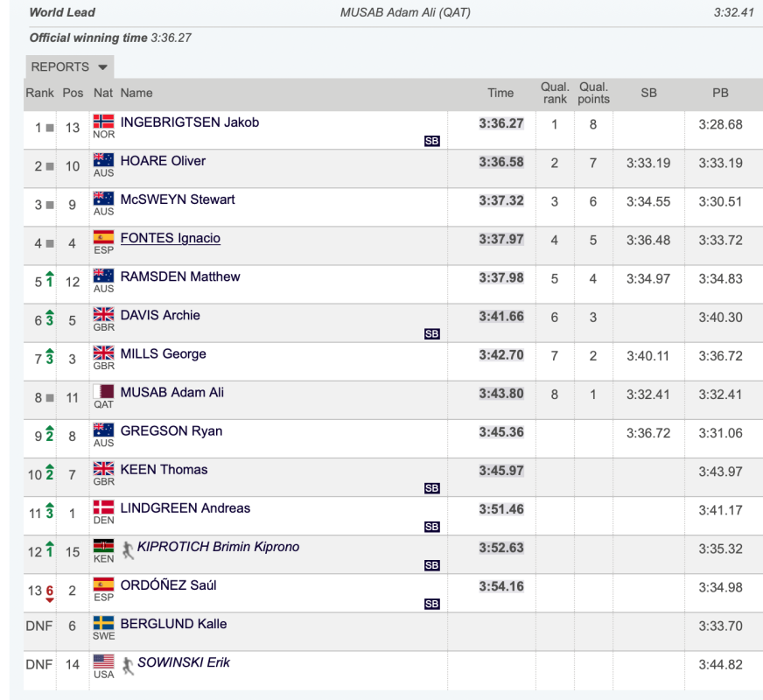Click pacemaker runner icon next to SOWINSKI

coord(128,666)
